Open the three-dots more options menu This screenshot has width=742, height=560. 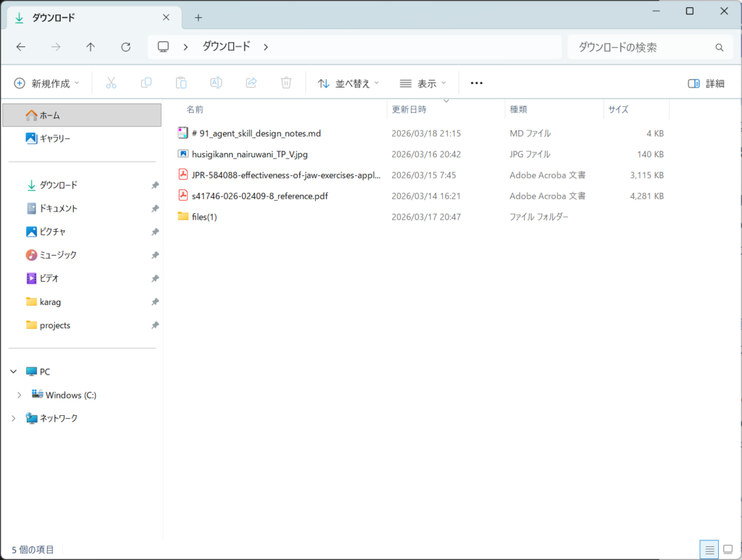476,83
